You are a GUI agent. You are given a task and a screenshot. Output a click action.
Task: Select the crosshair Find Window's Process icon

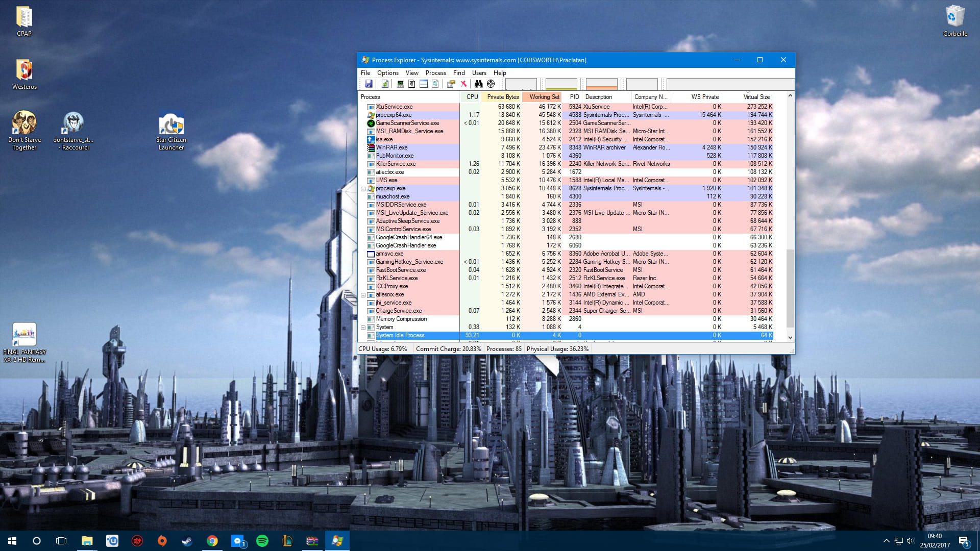coord(491,84)
